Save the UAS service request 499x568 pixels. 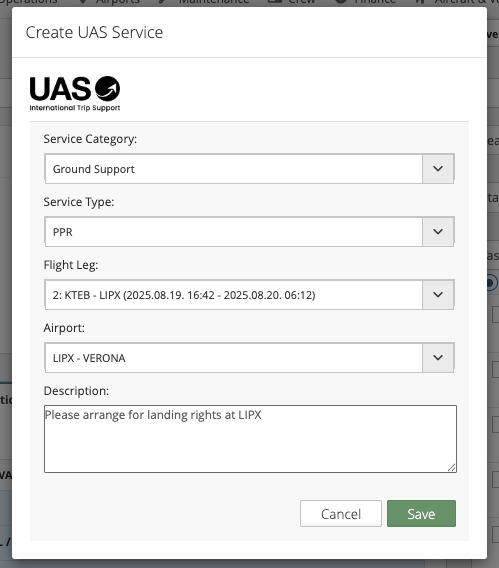tap(421, 514)
